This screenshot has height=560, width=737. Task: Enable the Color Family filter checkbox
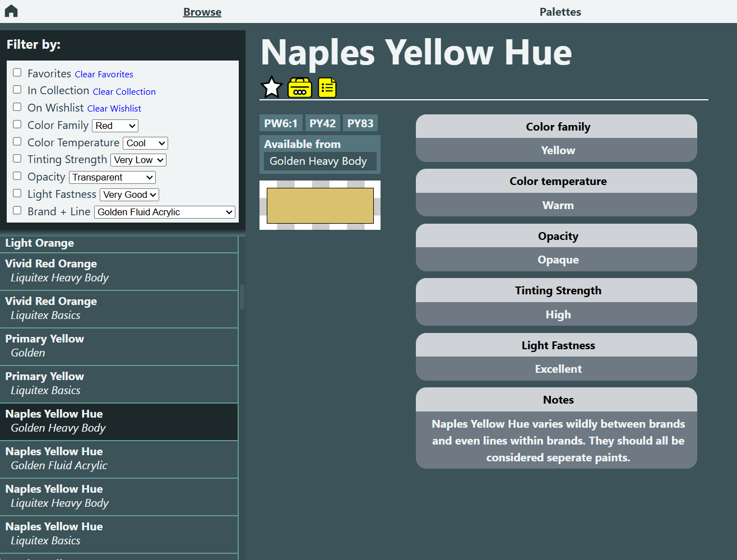pos(17,124)
